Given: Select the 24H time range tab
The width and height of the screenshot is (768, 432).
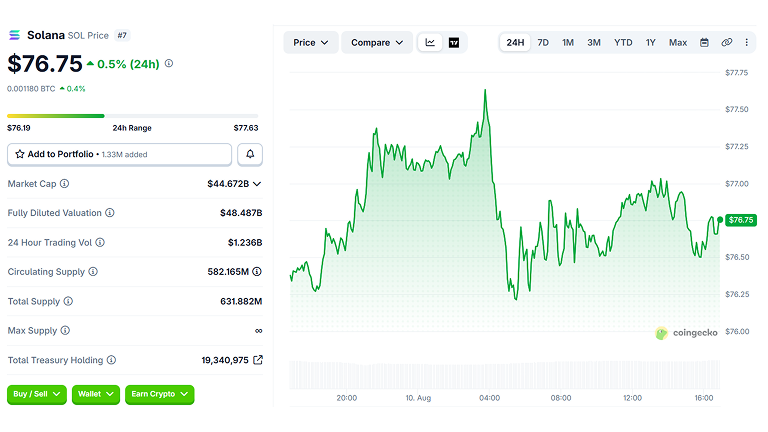Looking at the screenshot, I should click(x=515, y=43).
